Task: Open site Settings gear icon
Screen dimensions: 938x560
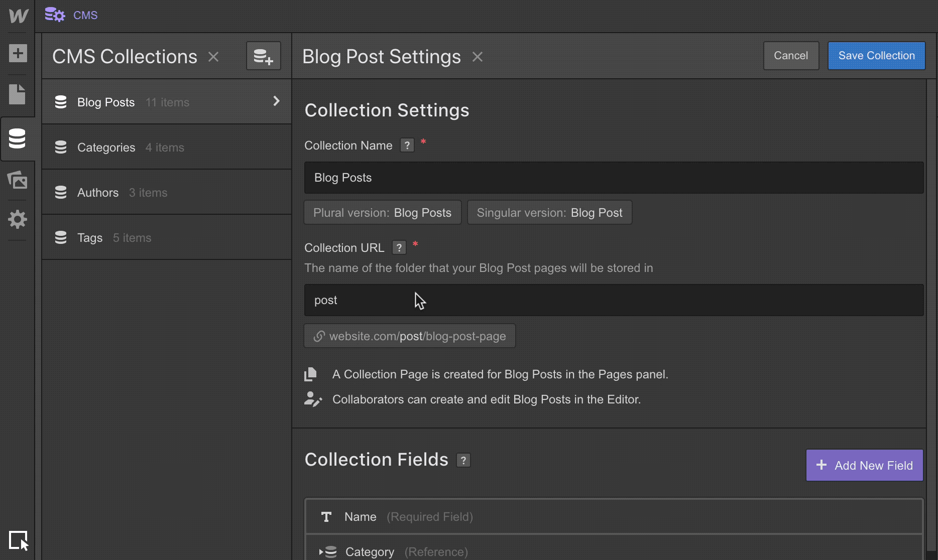Action: pos(18,219)
